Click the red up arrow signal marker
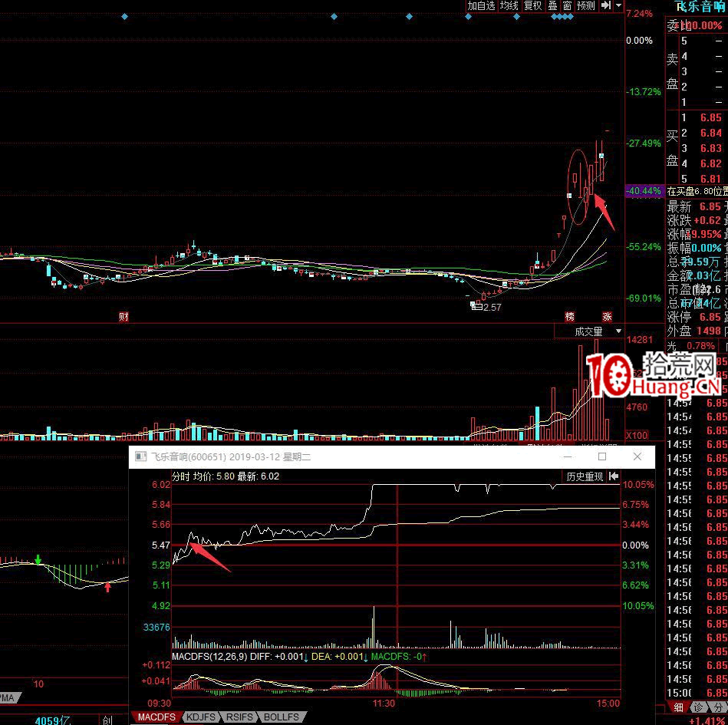 click(107, 587)
